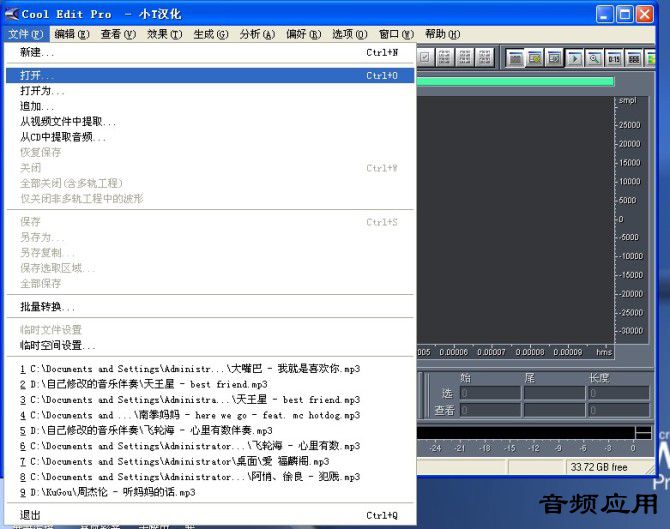
Task: Open recent file 飞轮海 - 心里有数伴奏.mp3
Action: click(x=209, y=430)
